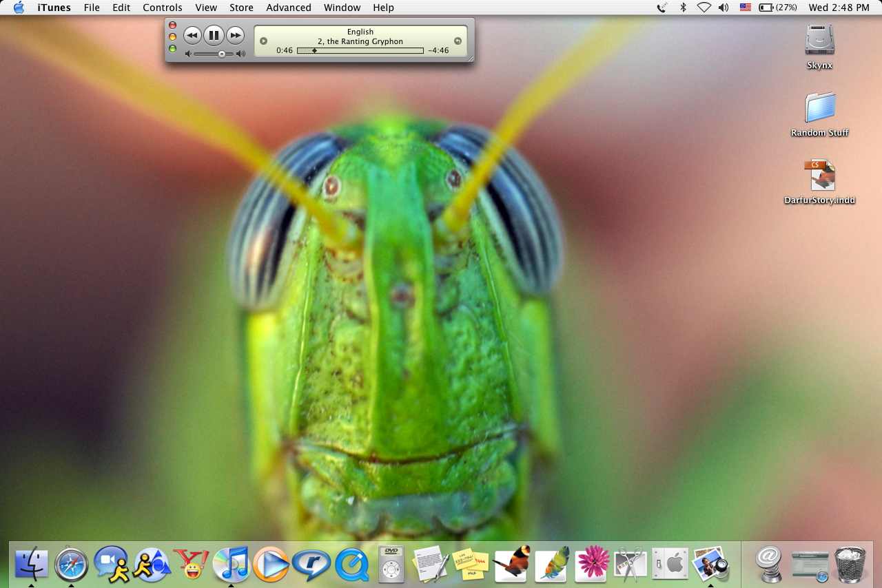
Task: Click the 0:46 elapsed time readout
Action: tap(285, 50)
